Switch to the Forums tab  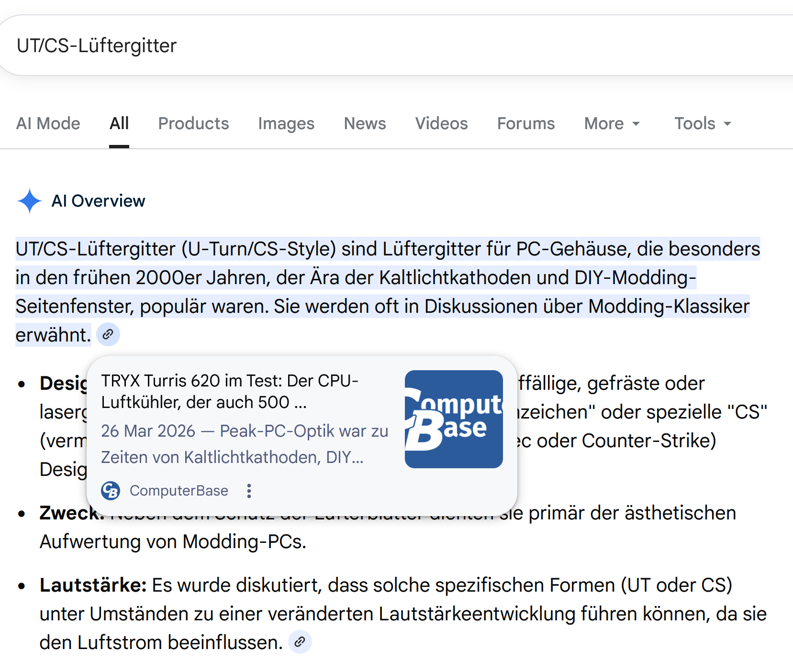(526, 123)
